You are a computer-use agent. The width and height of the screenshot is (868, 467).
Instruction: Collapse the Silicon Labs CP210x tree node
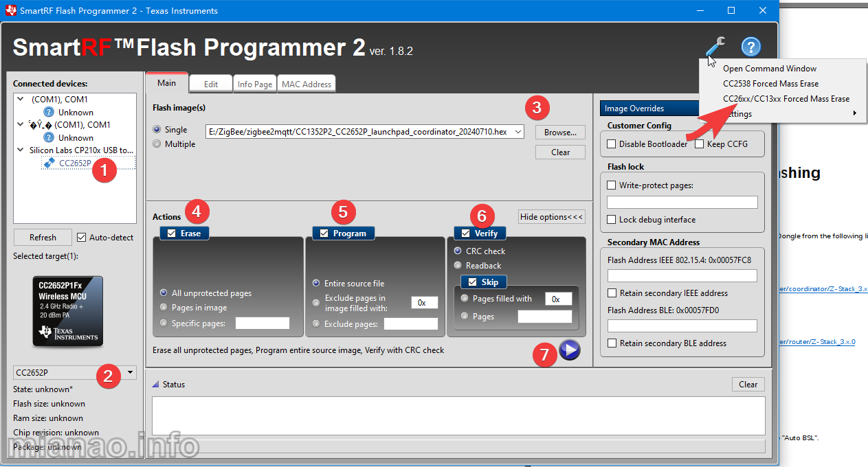click(19, 150)
